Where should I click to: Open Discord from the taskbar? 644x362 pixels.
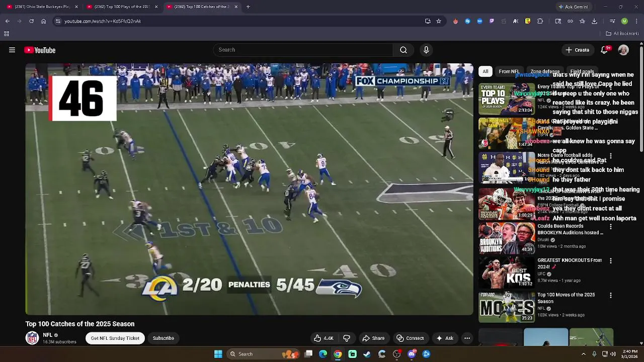pos(412,354)
